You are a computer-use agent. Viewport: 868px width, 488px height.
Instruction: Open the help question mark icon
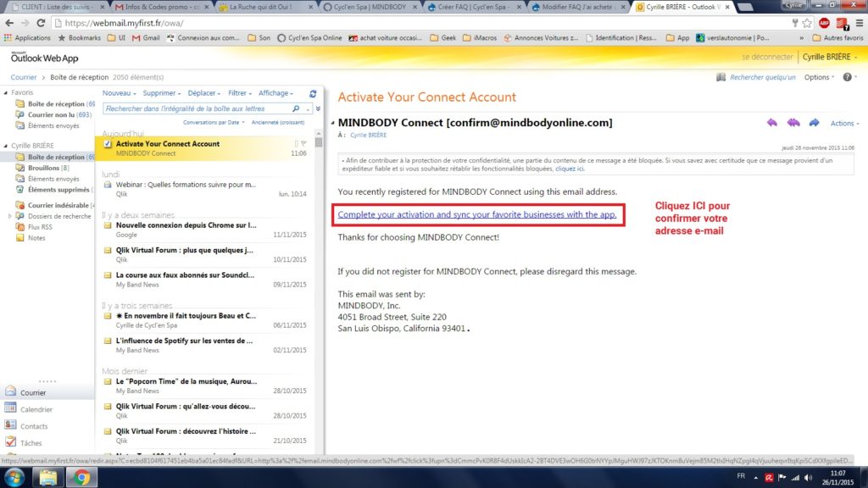click(x=847, y=77)
